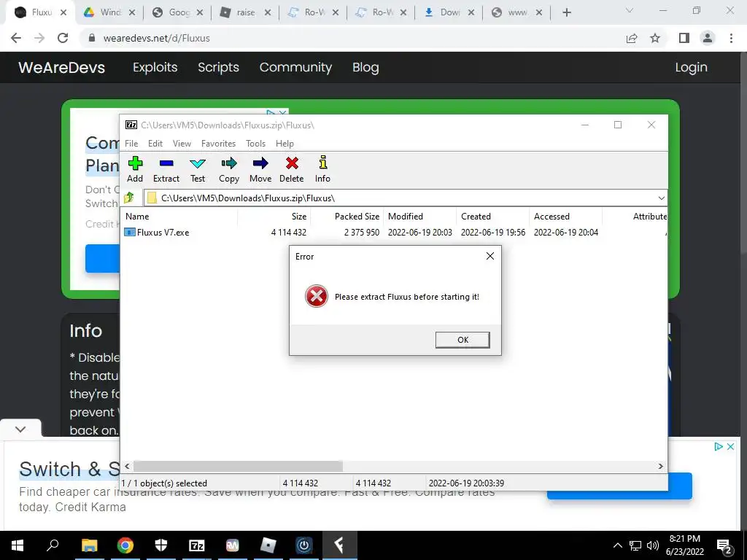This screenshot has width=747, height=560.
Task: Sort by Packed Size column header
Action: 347,216
